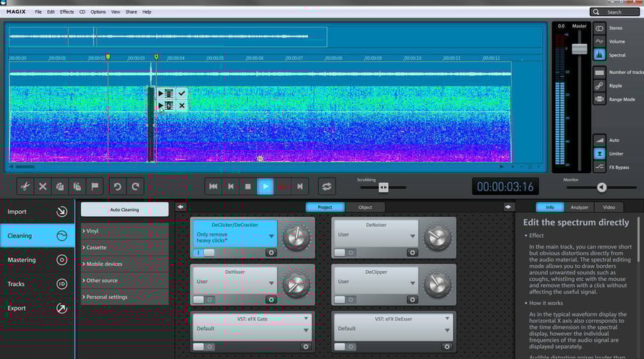The image size is (644, 359).
Task: Open DeClipper User preset dropdown
Action: point(413,283)
